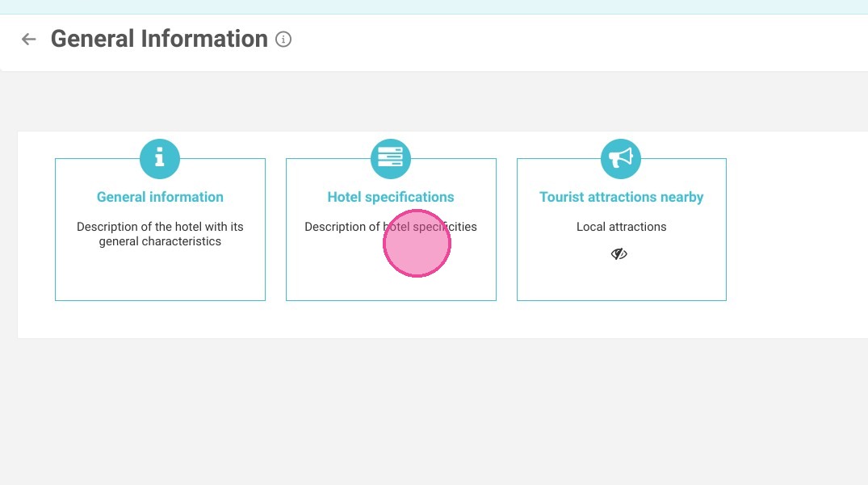Click the server-stack icon on Hotel specifications card
Image resolution: width=868 pixels, height=485 pixels.
tap(391, 159)
